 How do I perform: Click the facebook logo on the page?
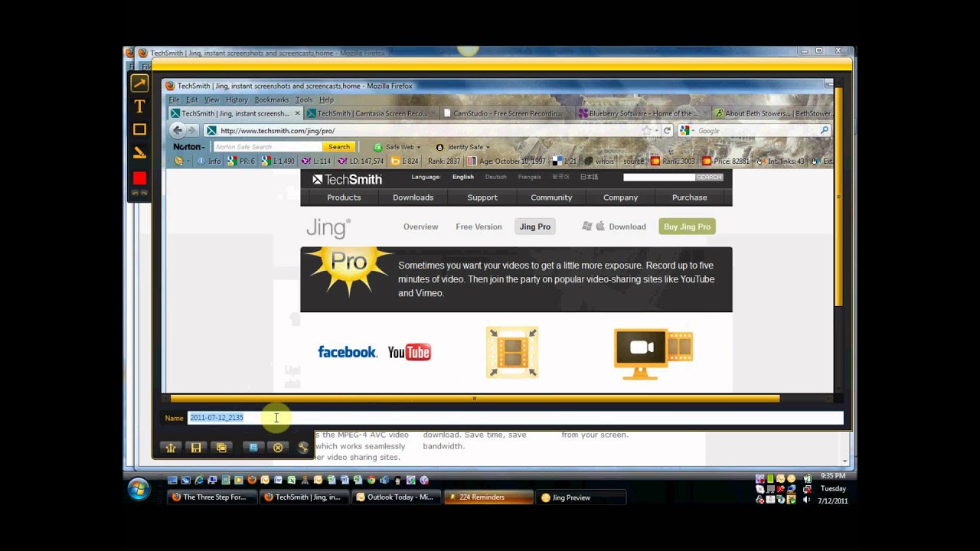click(347, 352)
